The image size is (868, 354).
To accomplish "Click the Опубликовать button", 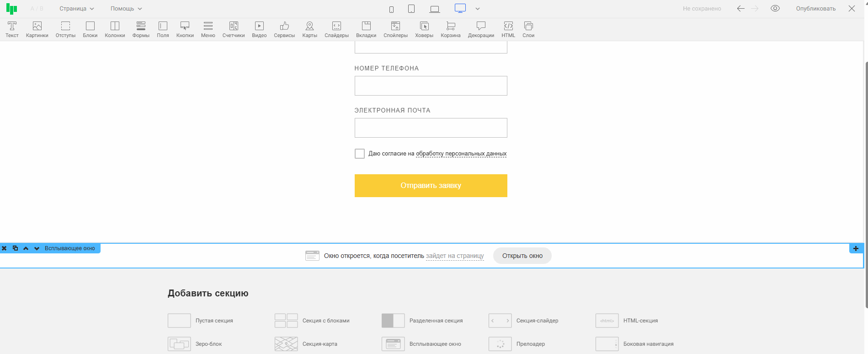I will (816, 9).
